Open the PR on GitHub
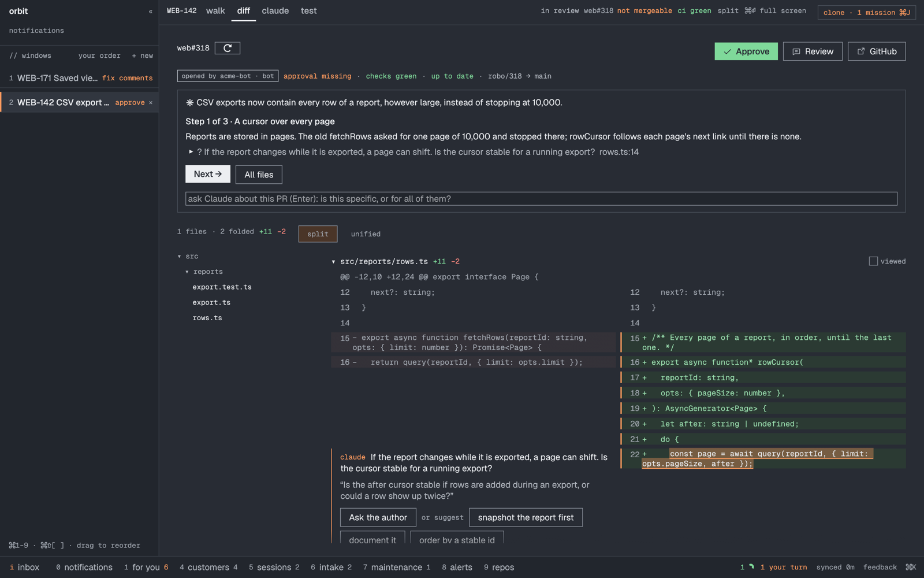924x578 pixels. coord(877,51)
